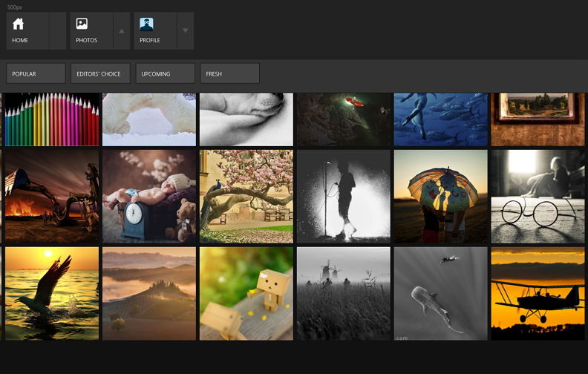588x374 pixels.
Task: Select the magnolia tree with peacock photo
Action: (x=246, y=197)
